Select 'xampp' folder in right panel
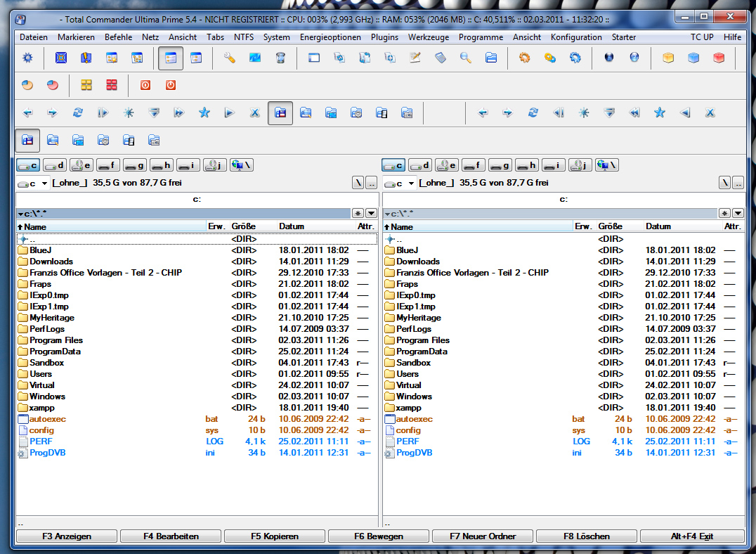756x554 pixels. [563, 408]
